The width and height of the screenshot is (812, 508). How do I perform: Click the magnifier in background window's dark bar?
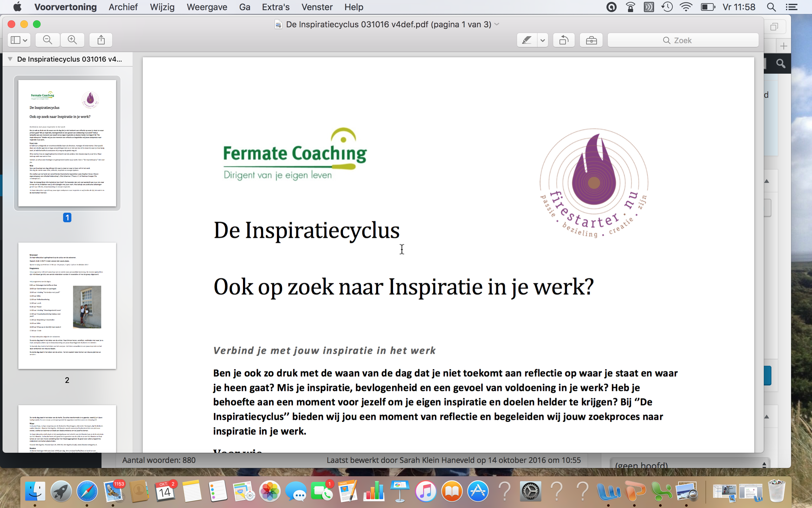[781, 63]
